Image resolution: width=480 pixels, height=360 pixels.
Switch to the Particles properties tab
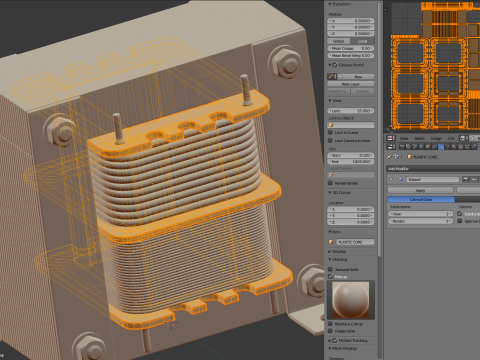pos(467,146)
